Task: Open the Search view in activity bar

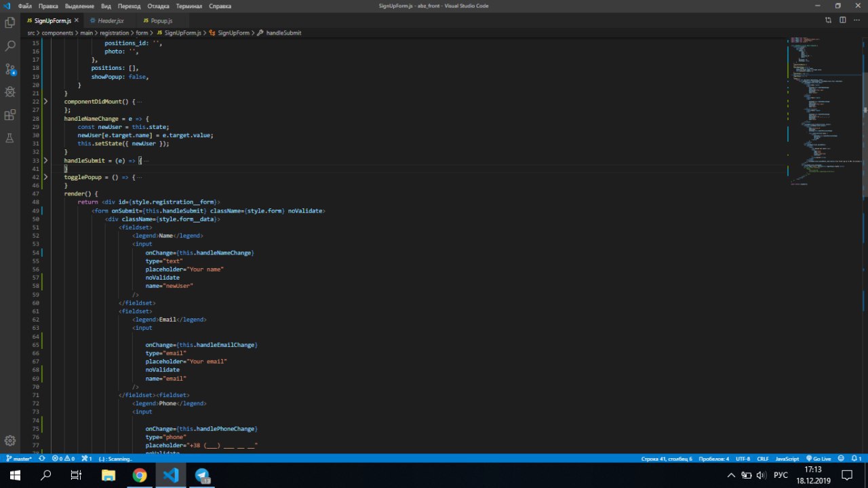Action: 10,46
